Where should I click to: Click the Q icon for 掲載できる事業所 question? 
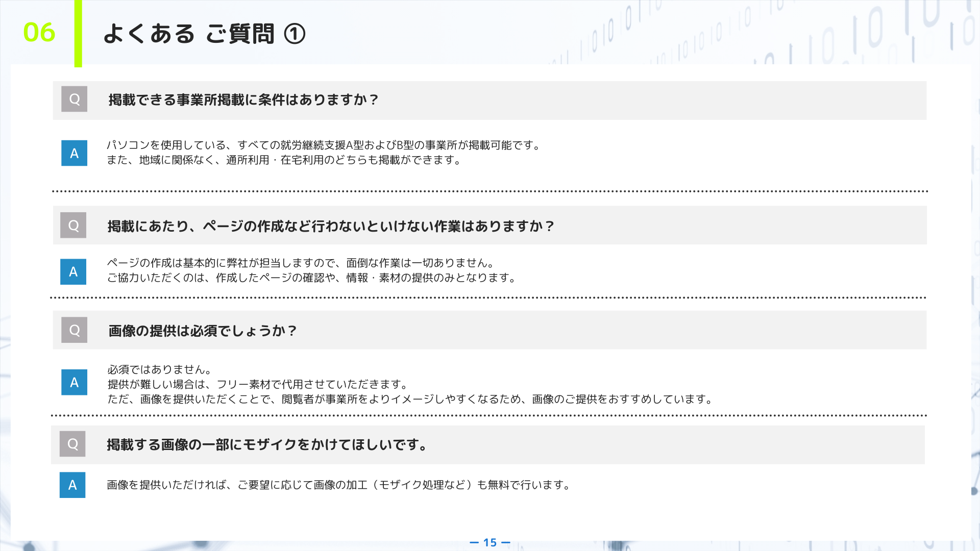[x=74, y=99]
